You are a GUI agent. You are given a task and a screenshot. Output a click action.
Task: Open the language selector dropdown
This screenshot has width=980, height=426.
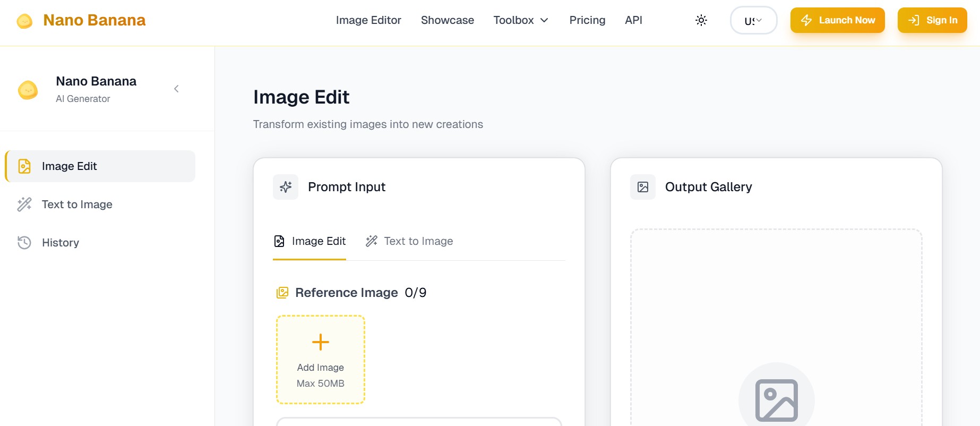pyautogui.click(x=753, y=21)
